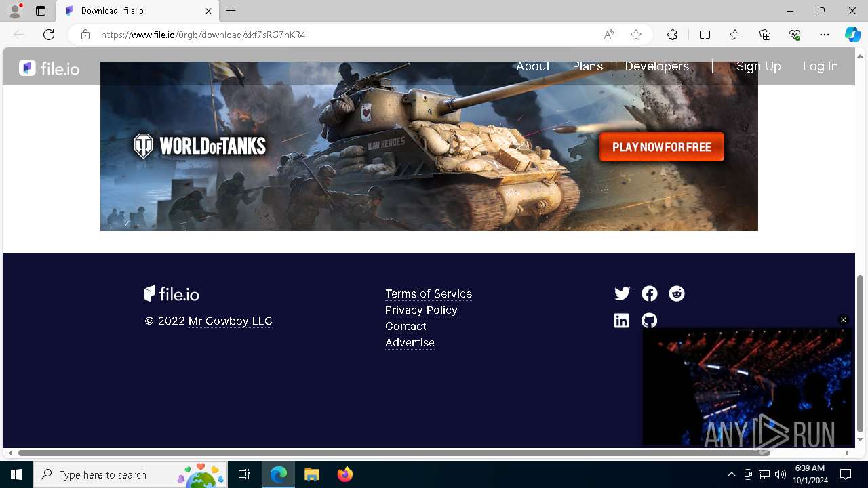Open a new browser tab
This screenshot has width=868, height=488.
[231, 11]
